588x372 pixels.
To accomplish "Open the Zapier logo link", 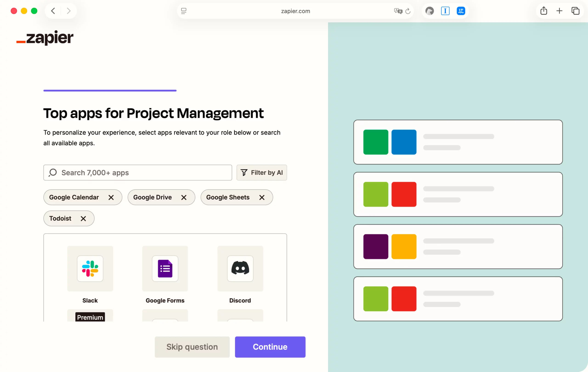I will tap(45, 38).
